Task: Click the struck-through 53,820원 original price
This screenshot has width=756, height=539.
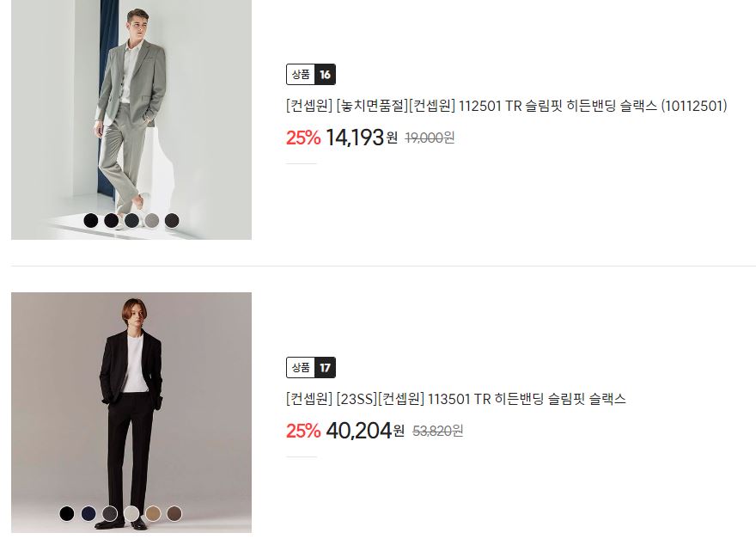Action: tap(438, 431)
